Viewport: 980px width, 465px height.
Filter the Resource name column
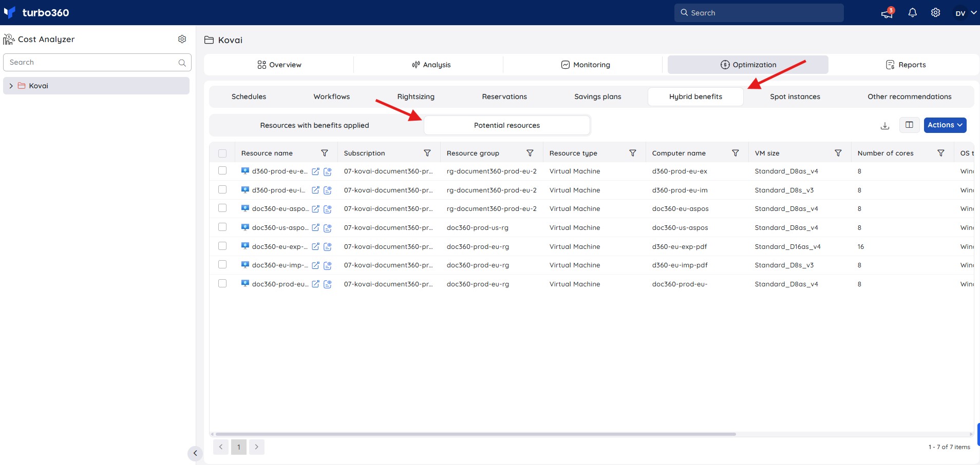pos(325,153)
